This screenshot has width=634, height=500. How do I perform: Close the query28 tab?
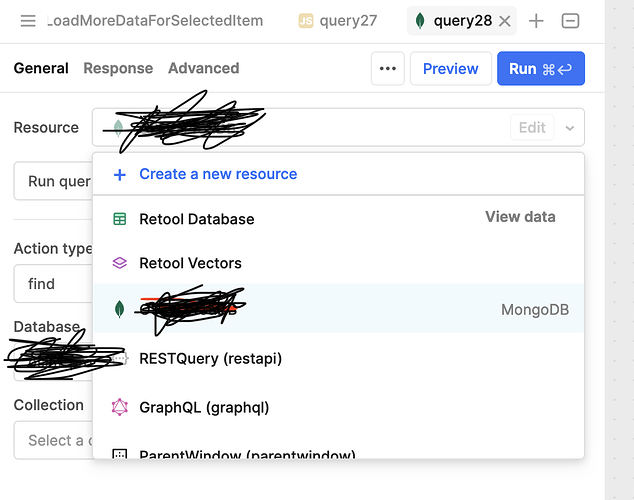pyautogui.click(x=504, y=21)
